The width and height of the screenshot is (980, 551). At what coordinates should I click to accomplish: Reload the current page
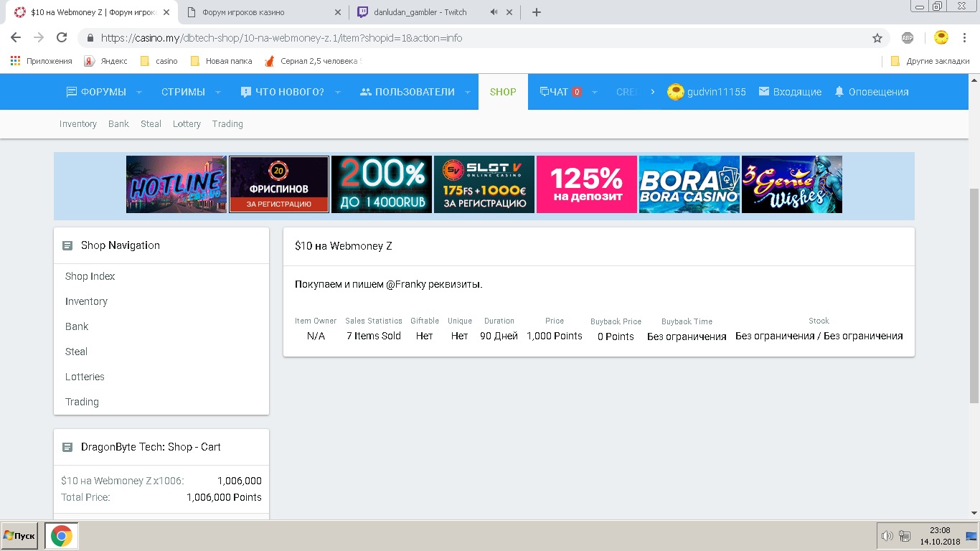click(62, 38)
